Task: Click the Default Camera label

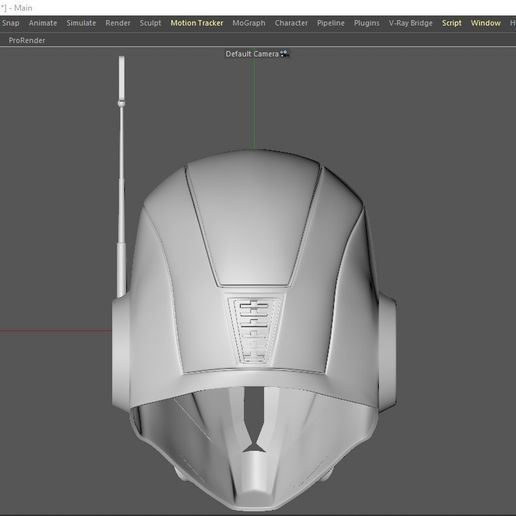Action: (x=252, y=54)
